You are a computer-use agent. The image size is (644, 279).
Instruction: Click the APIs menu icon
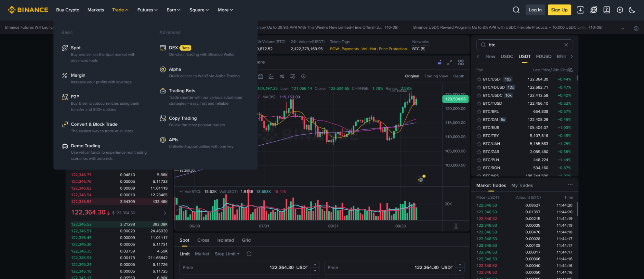tap(163, 140)
